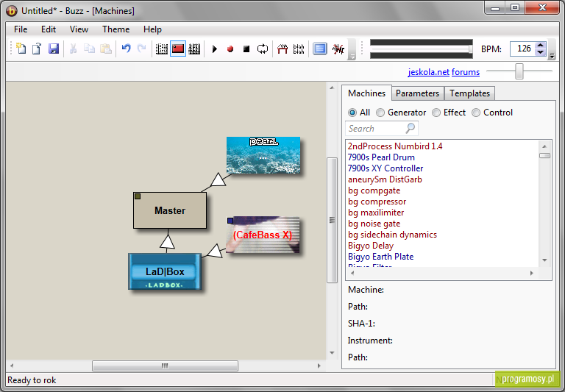Screen dimensions: 565x392
Task: Create a new file with toolbar icon
Action: [x=21, y=49]
